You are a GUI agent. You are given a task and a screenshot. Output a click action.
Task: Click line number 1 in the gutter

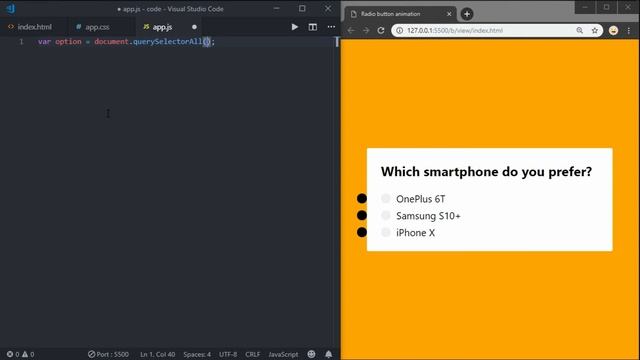(21, 41)
